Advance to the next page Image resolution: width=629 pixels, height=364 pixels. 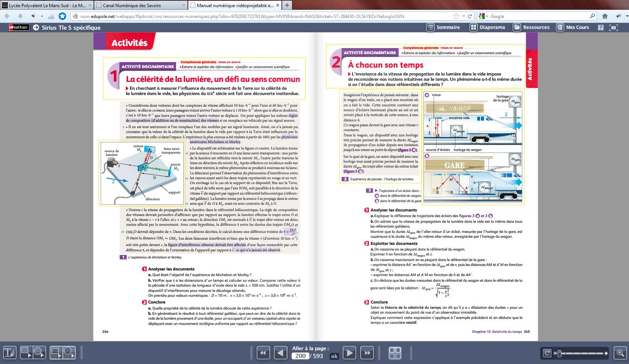coord(349,353)
